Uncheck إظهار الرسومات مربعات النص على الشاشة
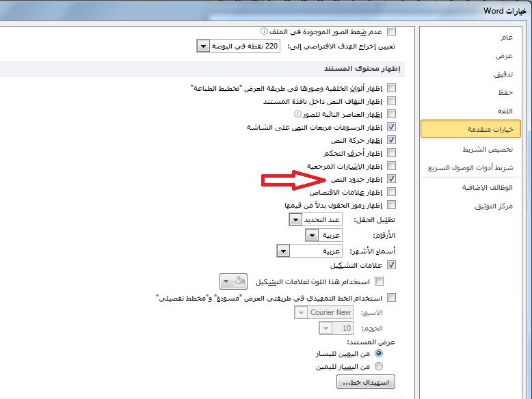 tap(391, 127)
